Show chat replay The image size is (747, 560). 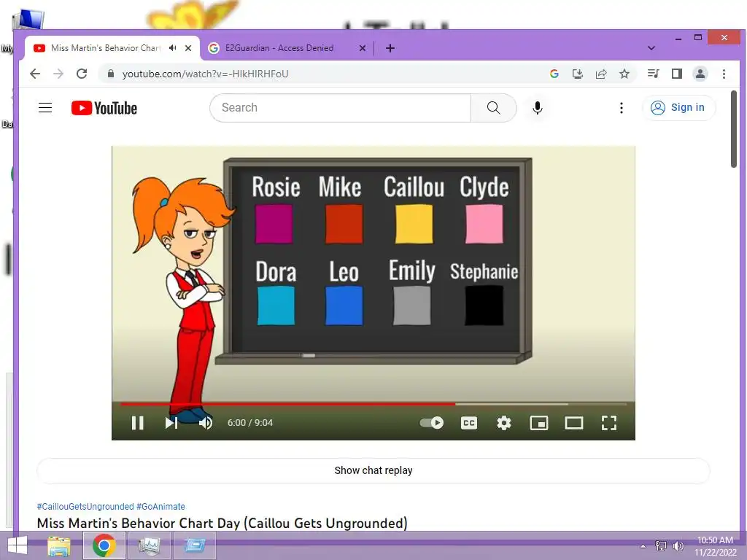coord(373,470)
